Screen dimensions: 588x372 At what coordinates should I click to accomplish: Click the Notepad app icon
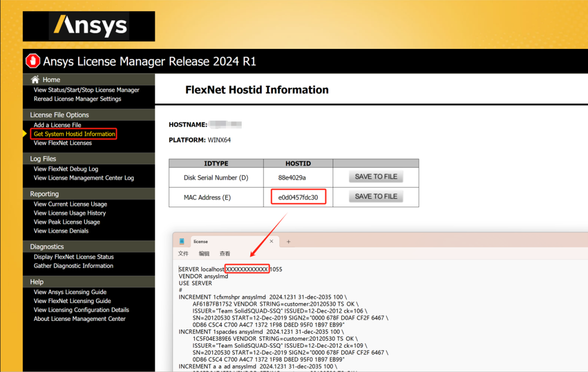(182, 241)
